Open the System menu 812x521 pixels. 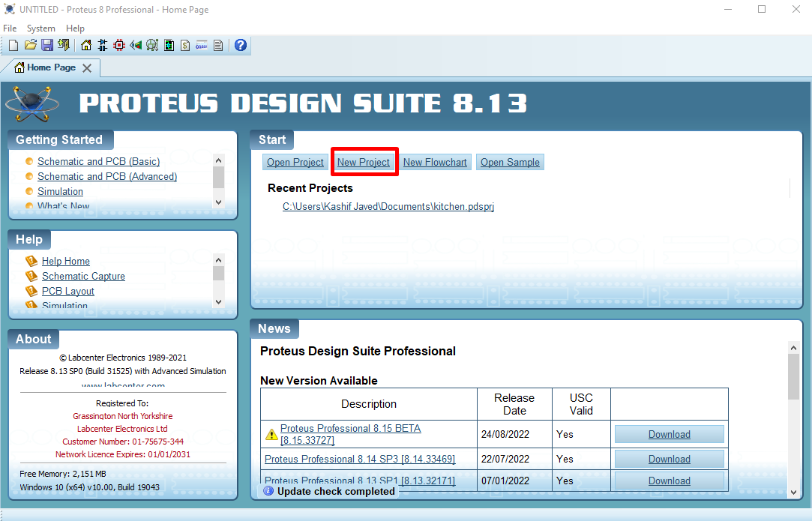41,28
